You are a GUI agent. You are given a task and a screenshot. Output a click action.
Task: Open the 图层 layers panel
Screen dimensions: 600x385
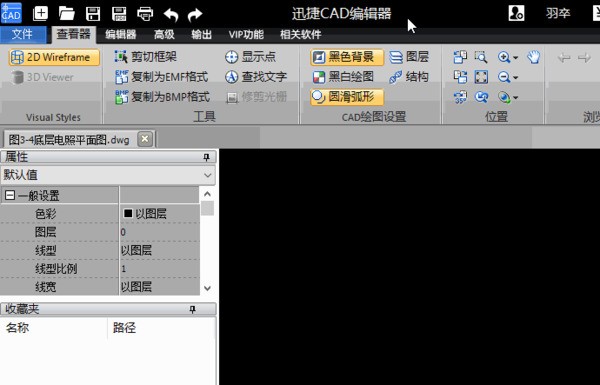(x=409, y=57)
